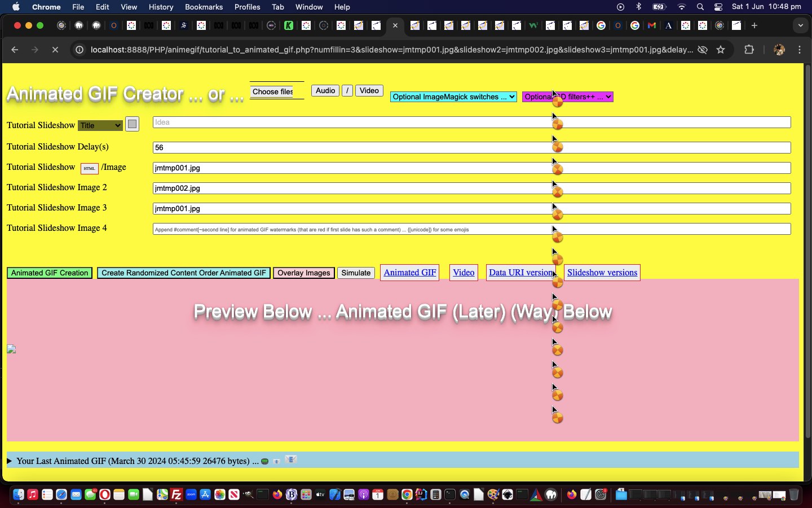The height and width of the screenshot is (508, 812).
Task: Click the slash button between Audio and Video
Action: [x=347, y=91]
